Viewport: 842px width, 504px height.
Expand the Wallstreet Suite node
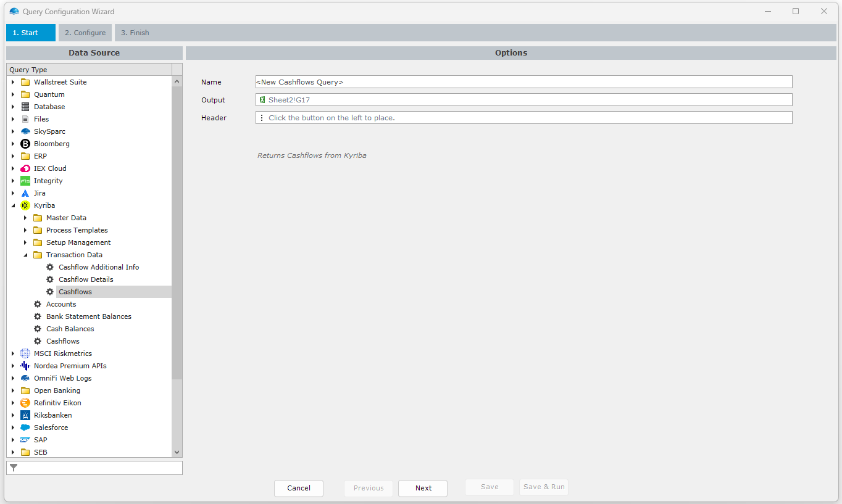[x=13, y=82]
